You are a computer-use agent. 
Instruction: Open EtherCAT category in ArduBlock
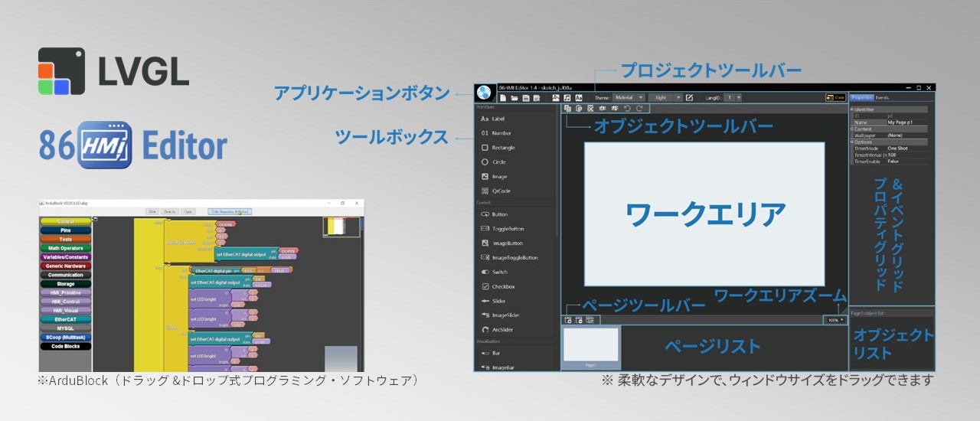[66, 319]
